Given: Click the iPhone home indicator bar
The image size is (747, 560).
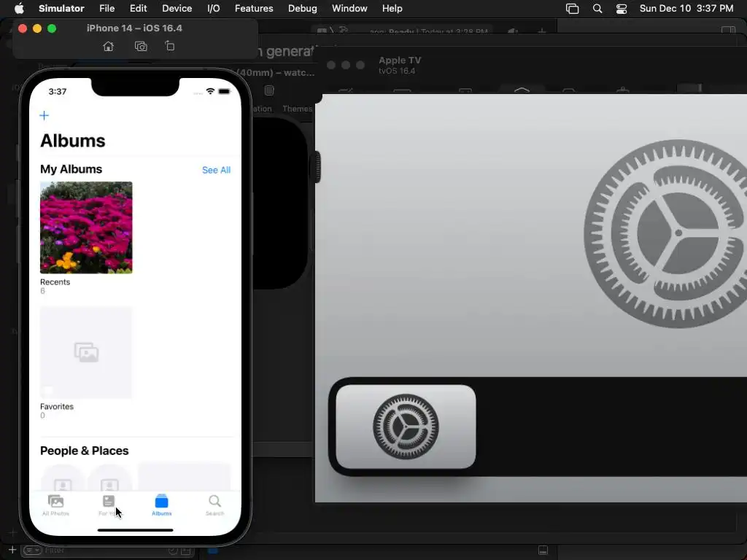Looking at the screenshot, I should point(135,530).
